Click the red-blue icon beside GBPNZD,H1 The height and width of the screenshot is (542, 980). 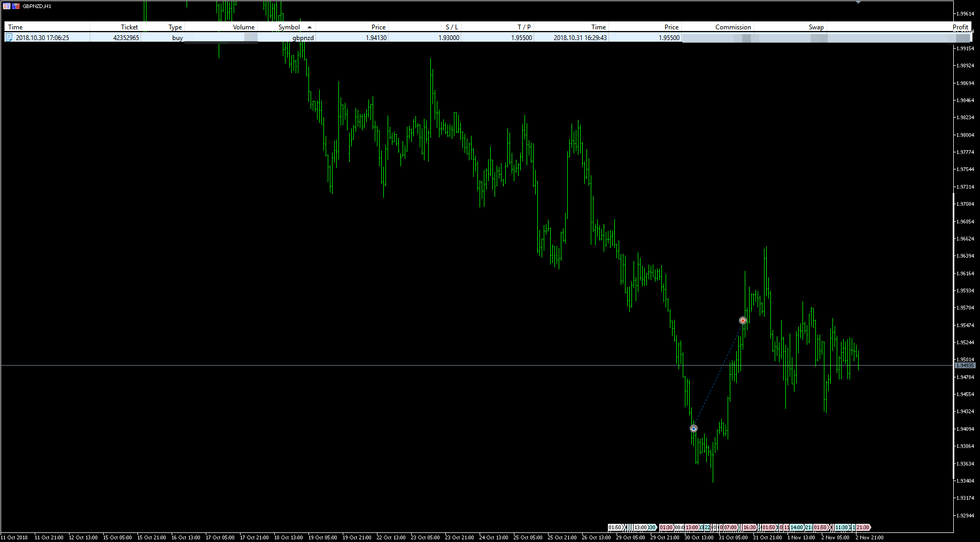pos(16,6)
